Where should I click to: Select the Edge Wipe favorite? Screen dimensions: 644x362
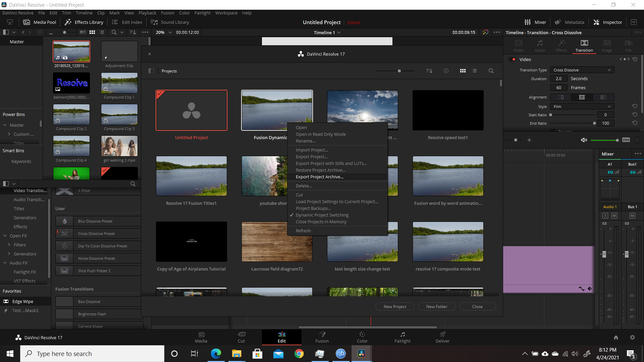25,302
